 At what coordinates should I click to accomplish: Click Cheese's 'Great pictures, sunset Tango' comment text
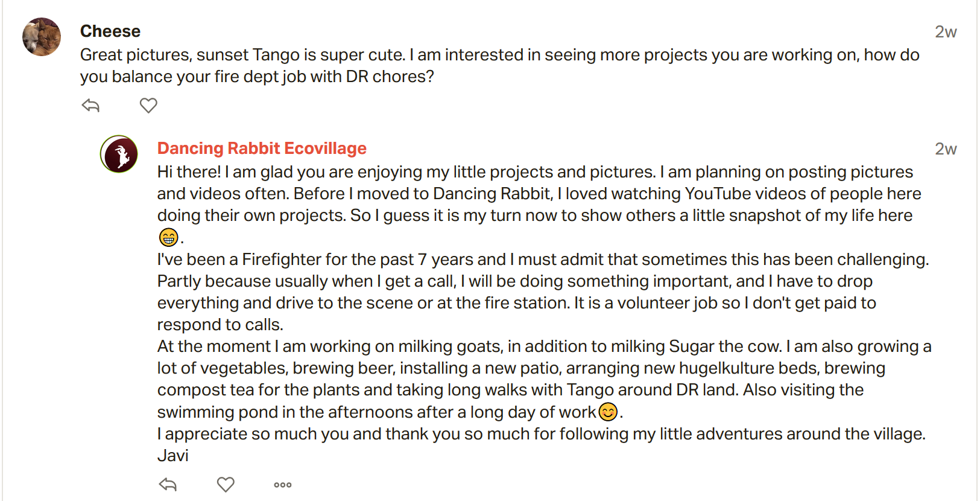pyautogui.click(x=499, y=55)
